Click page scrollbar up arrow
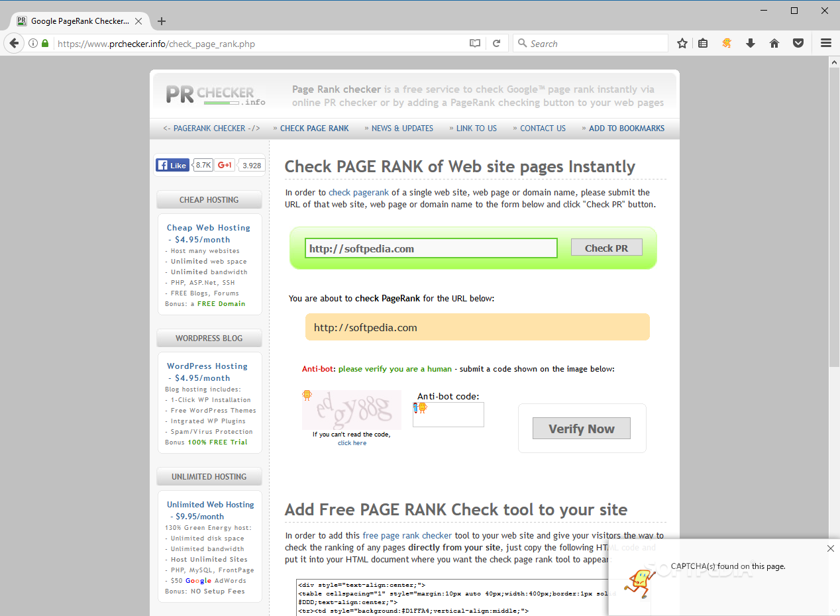Image resolution: width=840 pixels, height=616 pixels. click(834, 62)
